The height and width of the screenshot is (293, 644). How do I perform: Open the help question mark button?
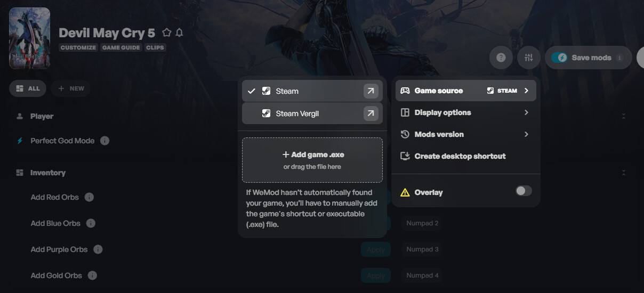pyautogui.click(x=501, y=58)
